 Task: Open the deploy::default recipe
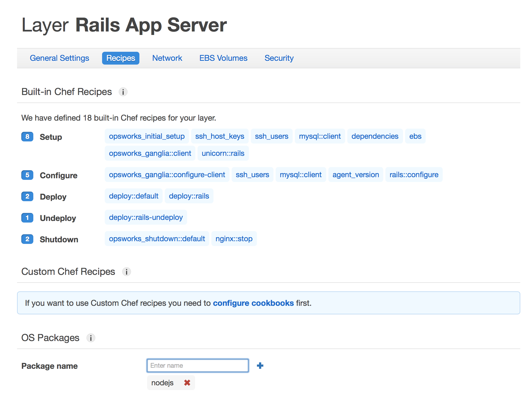pos(134,196)
